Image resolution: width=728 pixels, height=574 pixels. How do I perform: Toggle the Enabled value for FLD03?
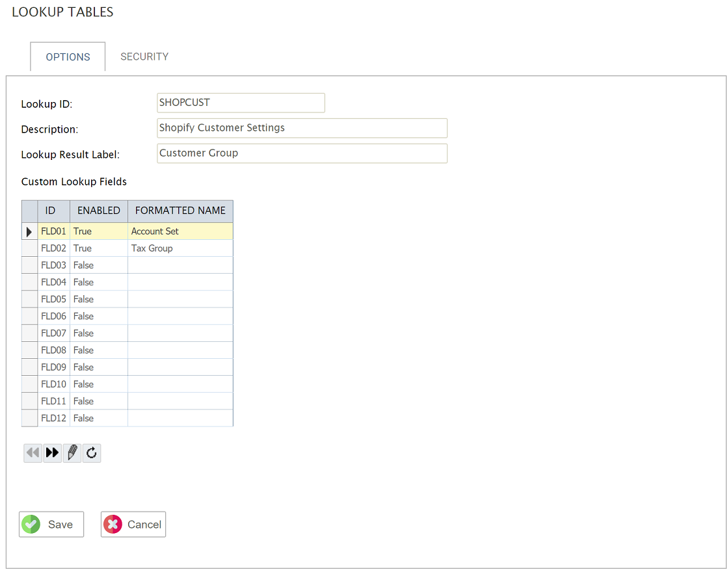pos(98,265)
